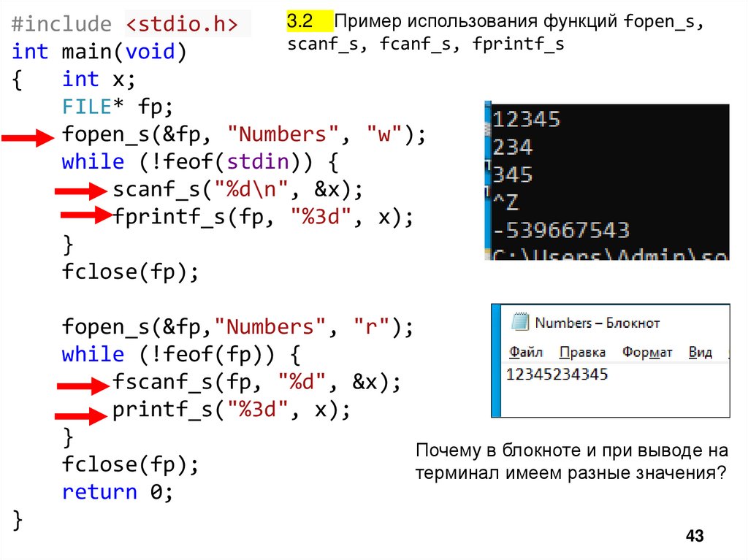Click the while (!feof(fp)) line

click(181, 354)
